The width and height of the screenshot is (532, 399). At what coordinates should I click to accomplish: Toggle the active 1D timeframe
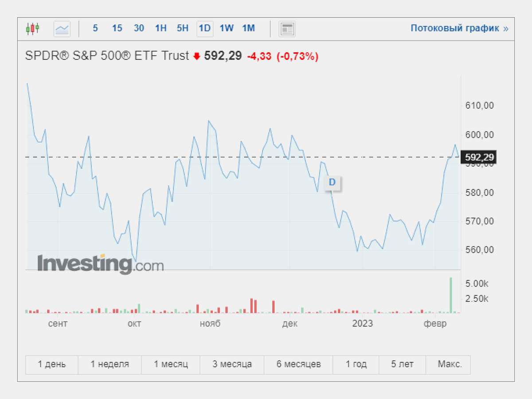click(x=204, y=28)
